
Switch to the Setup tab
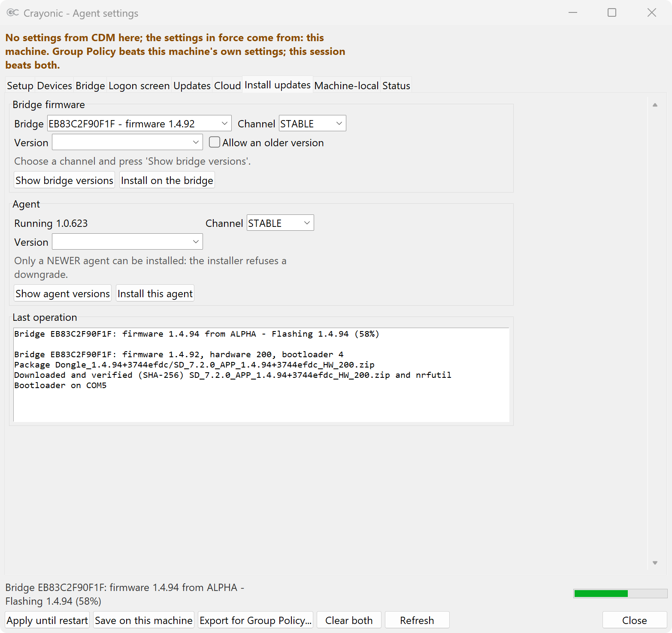[20, 85]
